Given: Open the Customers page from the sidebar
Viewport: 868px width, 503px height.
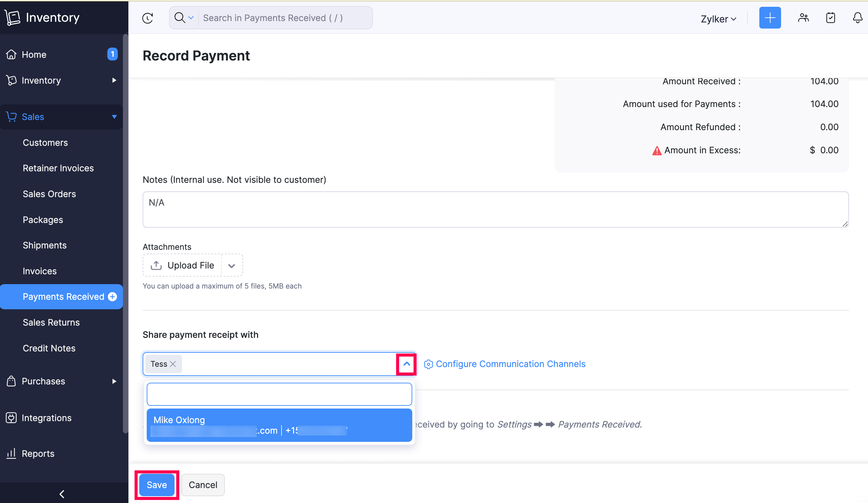Looking at the screenshot, I should 45,142.
